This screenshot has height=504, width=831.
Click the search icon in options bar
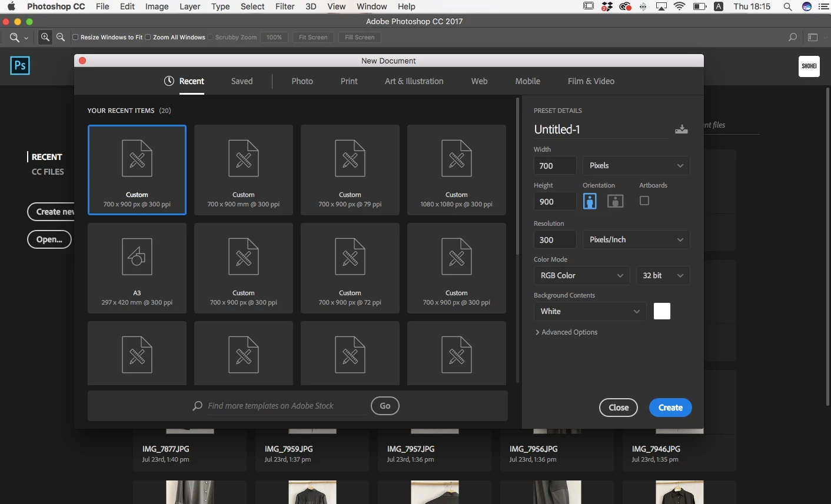point(793,37)
